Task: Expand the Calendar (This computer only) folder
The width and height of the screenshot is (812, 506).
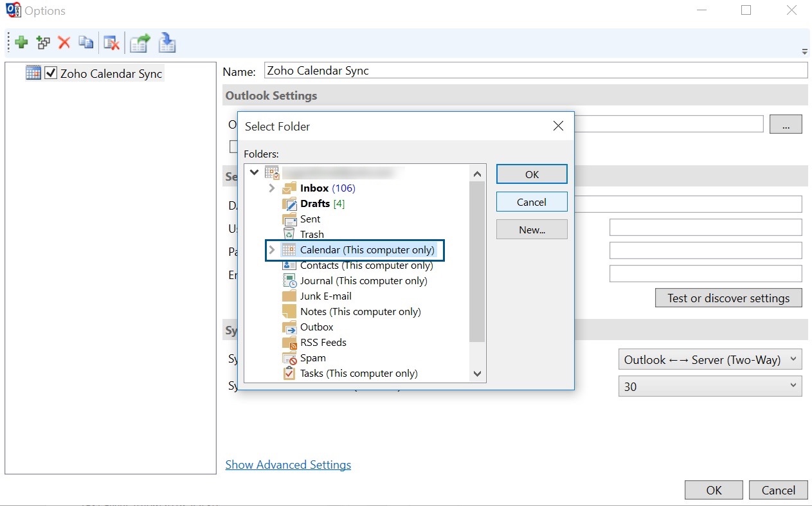Action: 271,250
